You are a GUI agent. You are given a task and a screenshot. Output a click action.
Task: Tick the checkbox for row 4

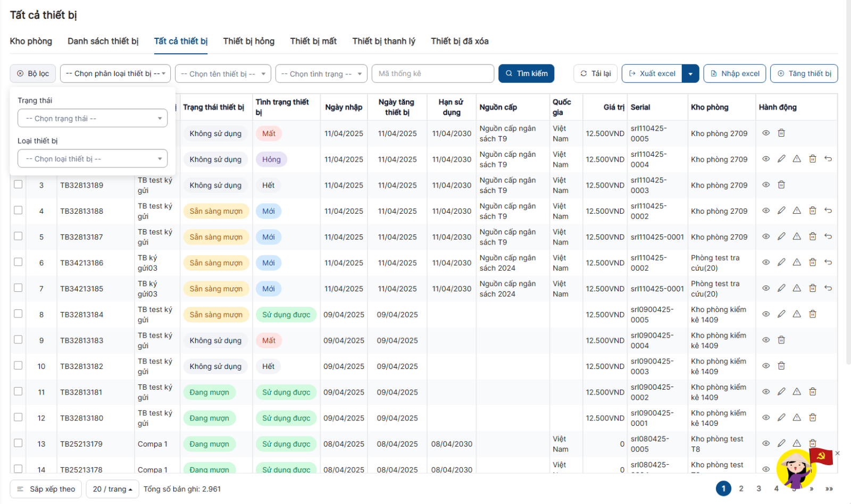[x=18, y=211]
